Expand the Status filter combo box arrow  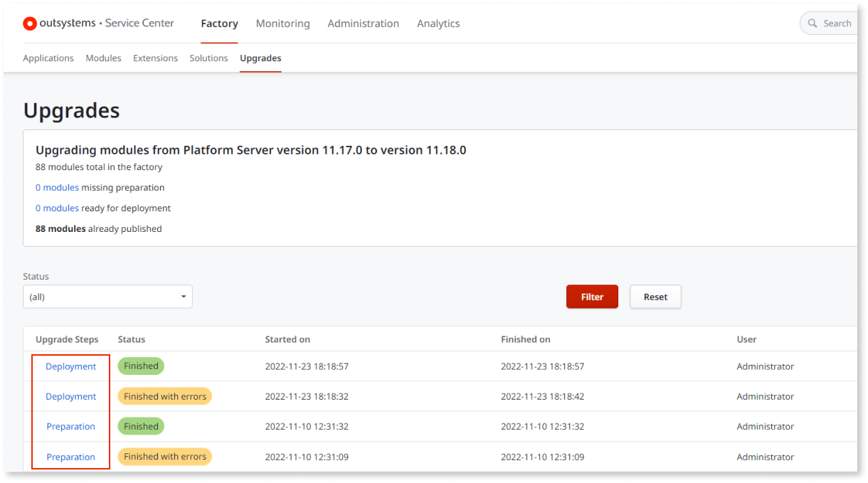(183, 297)
